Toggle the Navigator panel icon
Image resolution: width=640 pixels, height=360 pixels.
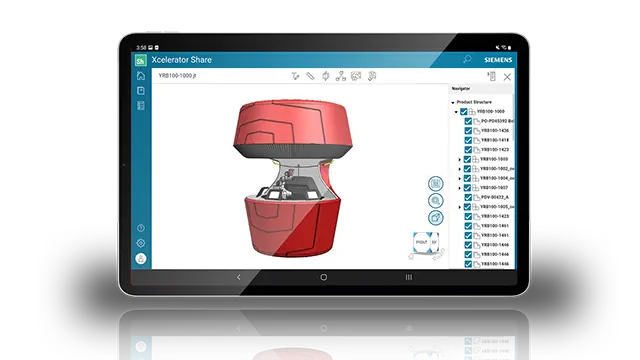[x=492, y=76]
